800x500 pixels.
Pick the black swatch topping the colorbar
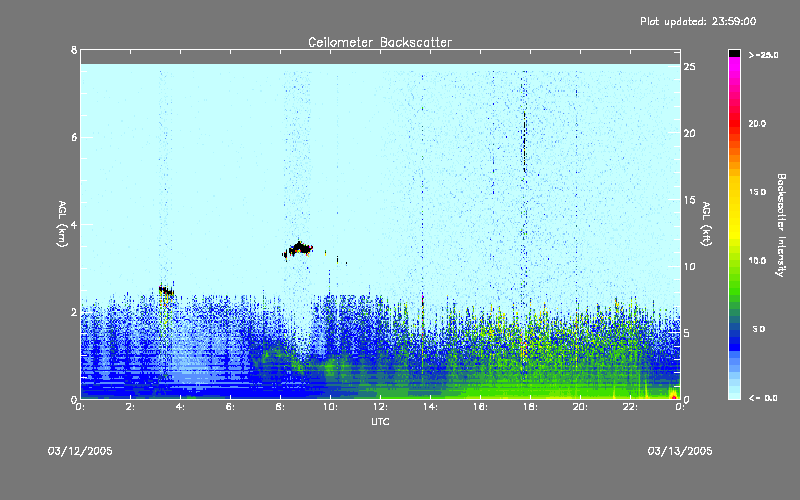point(734,53)
